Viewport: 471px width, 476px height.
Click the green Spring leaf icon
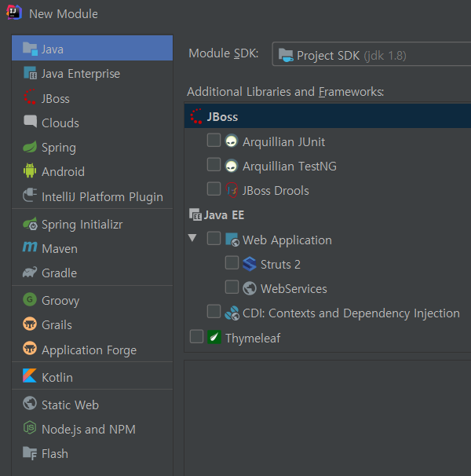[30, 147]
